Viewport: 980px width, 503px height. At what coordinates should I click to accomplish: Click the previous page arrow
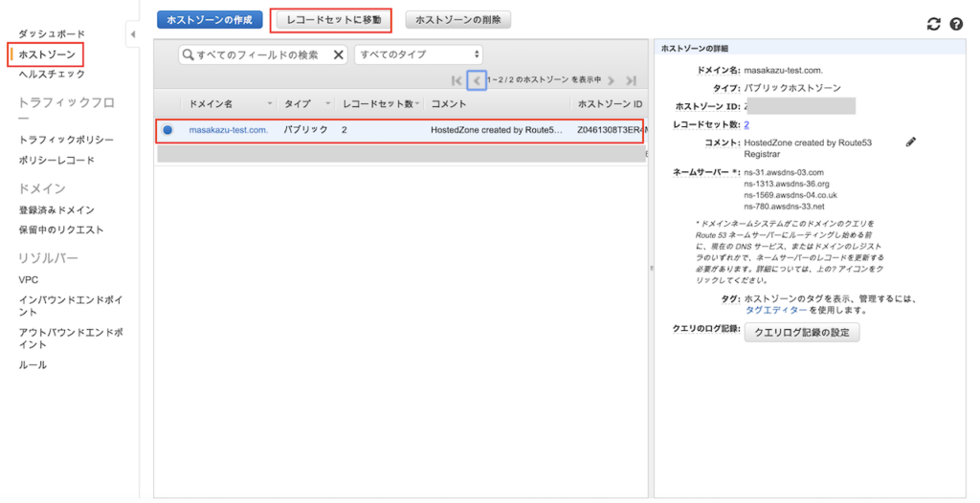point(477,80)
